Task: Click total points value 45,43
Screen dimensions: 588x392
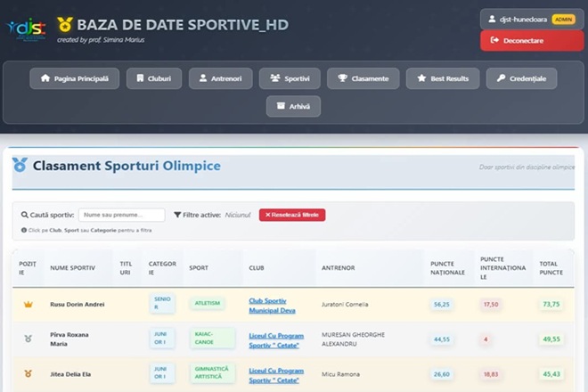Action: [551, 374]
